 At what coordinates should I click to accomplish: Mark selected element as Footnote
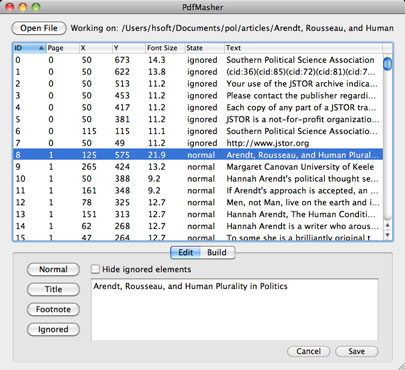click(53, 309)
